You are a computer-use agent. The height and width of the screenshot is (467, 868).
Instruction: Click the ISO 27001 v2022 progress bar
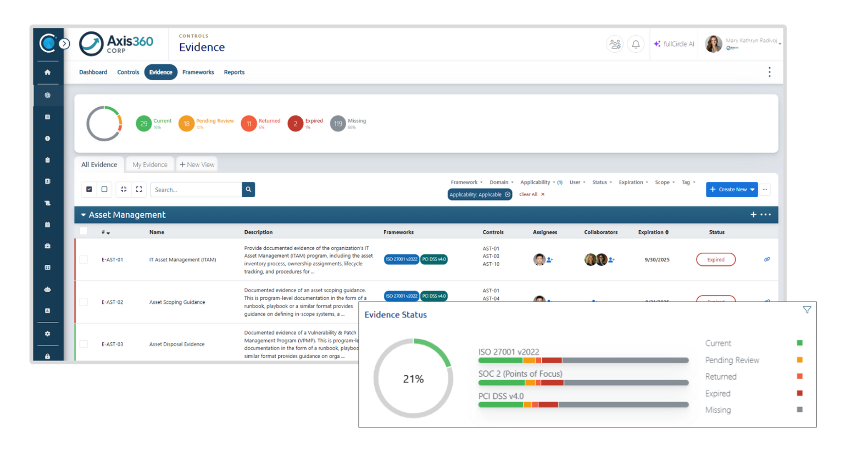tap(583, 360)
